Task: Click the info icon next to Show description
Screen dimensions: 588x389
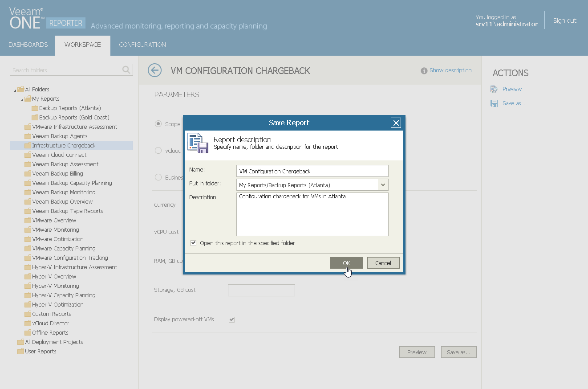Action: (424, 70)
